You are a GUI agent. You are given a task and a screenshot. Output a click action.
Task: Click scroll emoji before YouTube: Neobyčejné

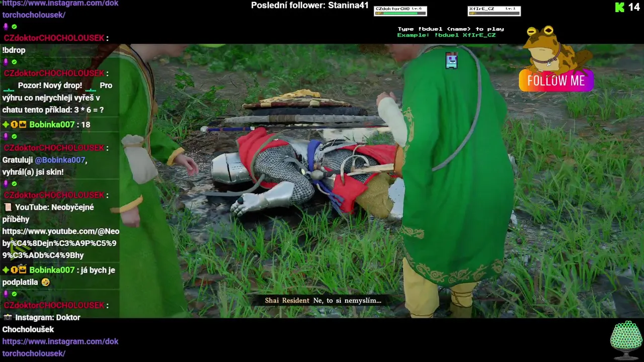pyautogui.click(x=8, y=207)
